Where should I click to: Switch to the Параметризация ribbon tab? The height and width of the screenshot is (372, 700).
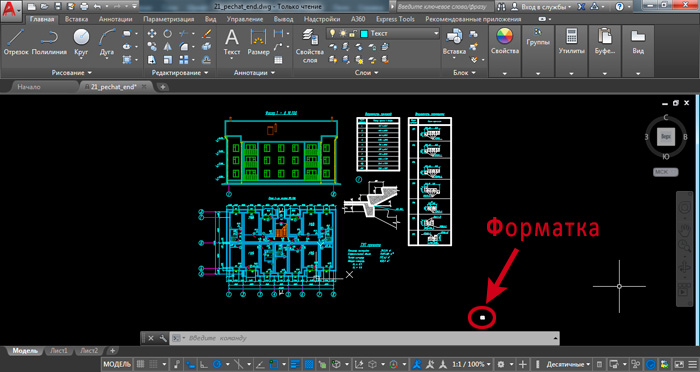point(169,19)
